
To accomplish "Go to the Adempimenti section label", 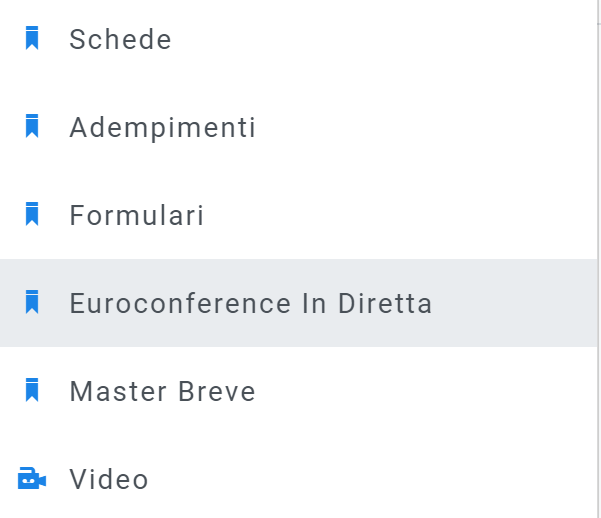I will 162,128.
